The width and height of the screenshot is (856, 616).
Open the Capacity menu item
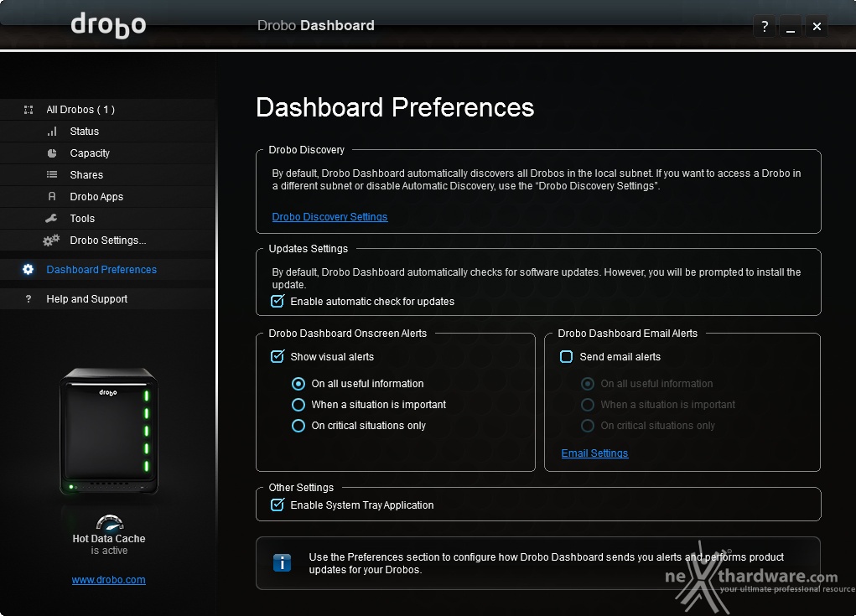click(x=107, y=153)
